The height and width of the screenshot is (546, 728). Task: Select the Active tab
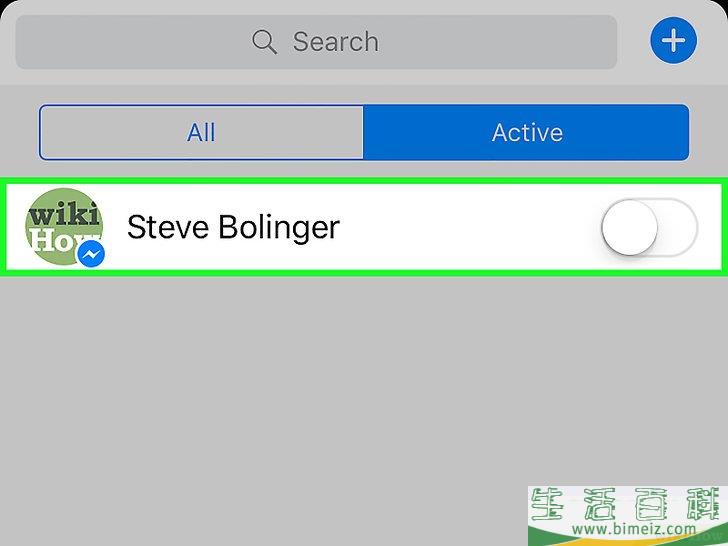point(526,132)
